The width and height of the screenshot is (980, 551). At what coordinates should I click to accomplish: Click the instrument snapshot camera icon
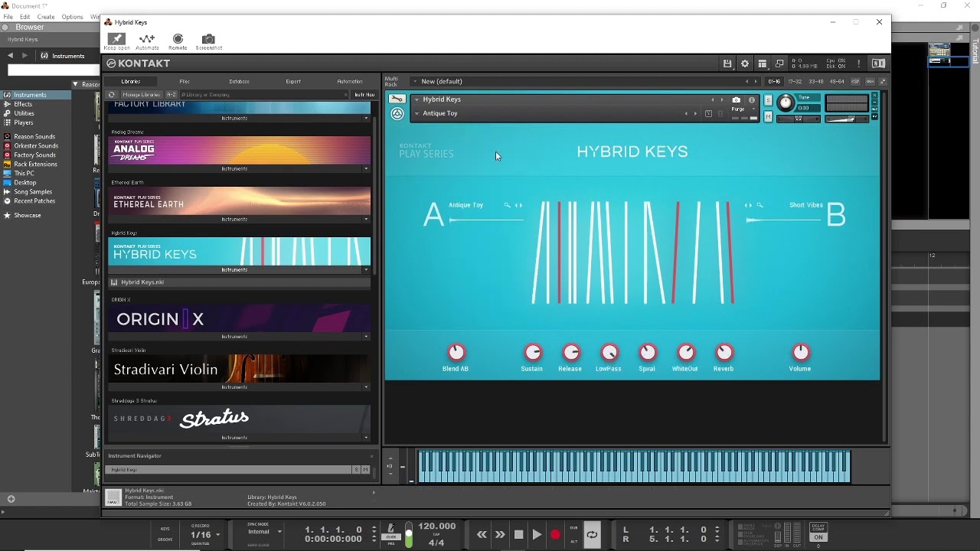(736, 99)
